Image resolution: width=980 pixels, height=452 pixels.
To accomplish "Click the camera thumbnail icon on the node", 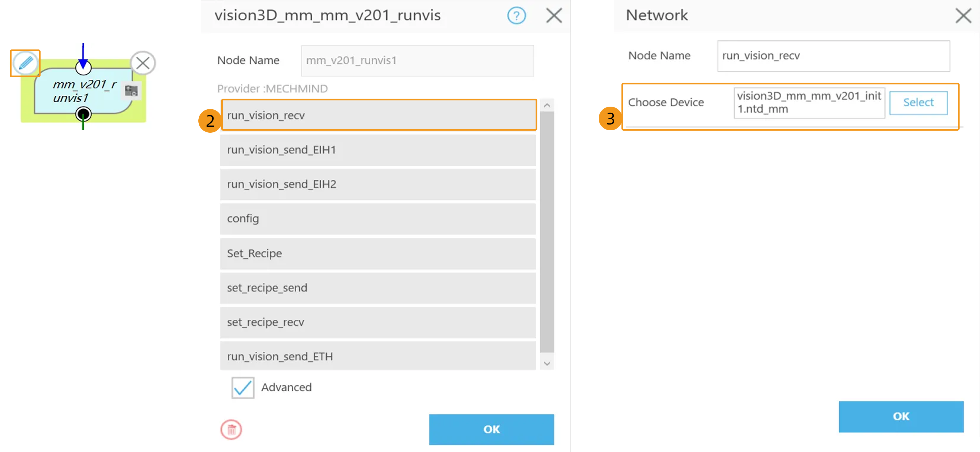I will coord(132,90).
